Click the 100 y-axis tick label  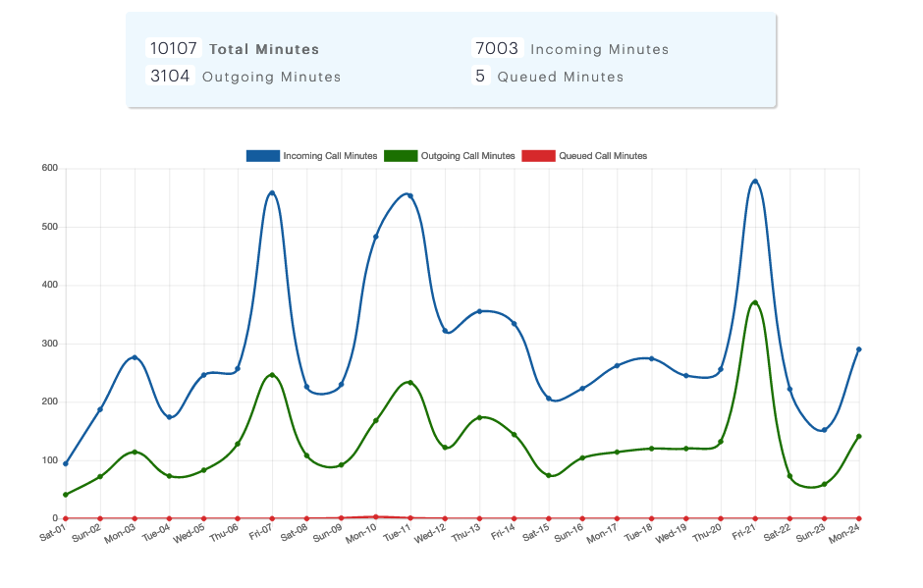point(50,460)
